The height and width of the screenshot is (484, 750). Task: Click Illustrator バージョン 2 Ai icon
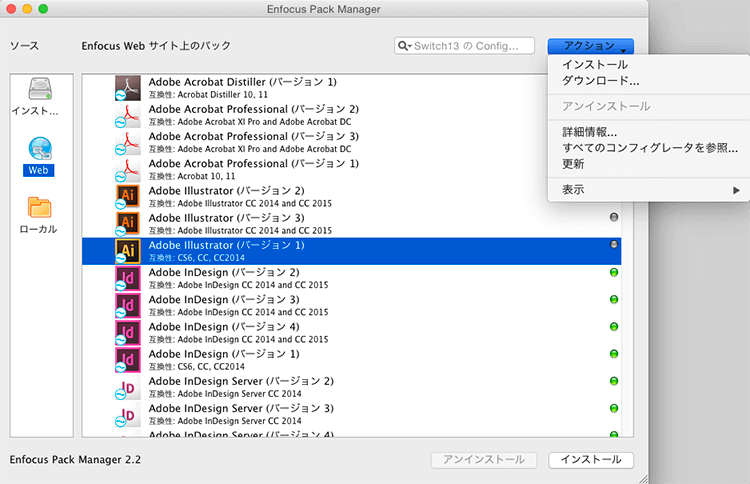point(128,197)
